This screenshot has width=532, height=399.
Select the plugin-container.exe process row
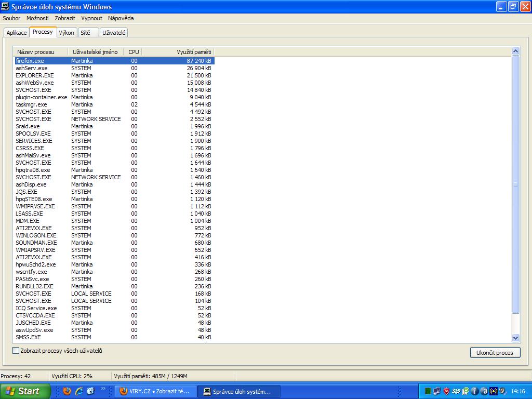point(42,97)
